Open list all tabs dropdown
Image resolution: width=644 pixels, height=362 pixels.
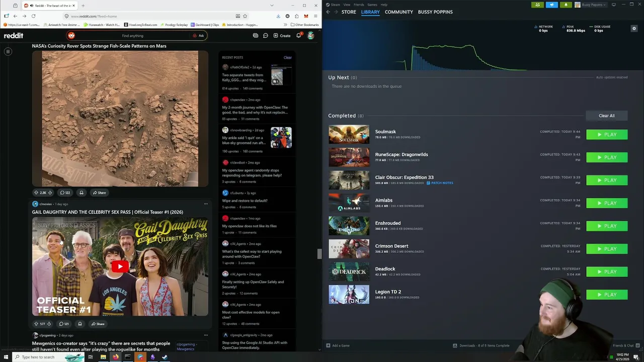click(x=272, y=6)
